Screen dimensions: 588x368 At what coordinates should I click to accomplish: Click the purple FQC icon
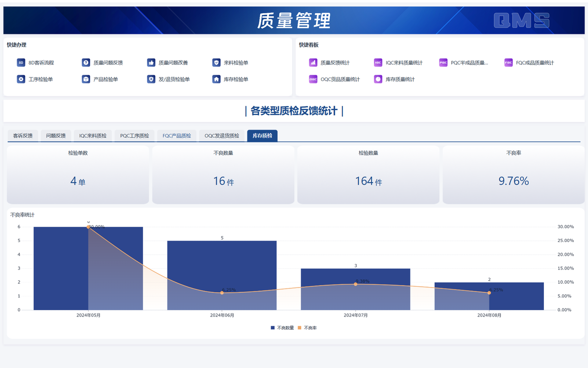pyautogui.click(x=509, y=63)
